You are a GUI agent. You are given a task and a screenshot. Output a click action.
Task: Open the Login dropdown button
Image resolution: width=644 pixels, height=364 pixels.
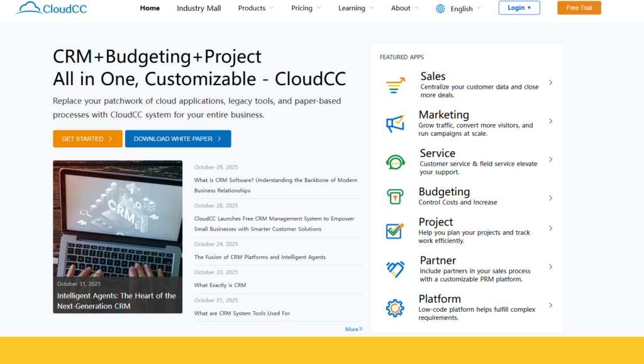tap(519, 8)
